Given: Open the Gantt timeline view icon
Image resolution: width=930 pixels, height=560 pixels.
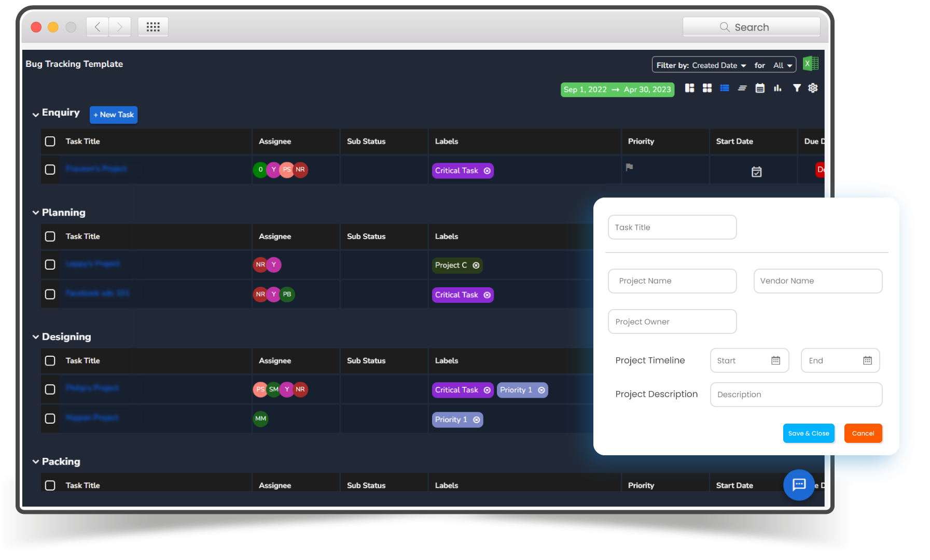Looking at the screenshot, I should 742,88.
